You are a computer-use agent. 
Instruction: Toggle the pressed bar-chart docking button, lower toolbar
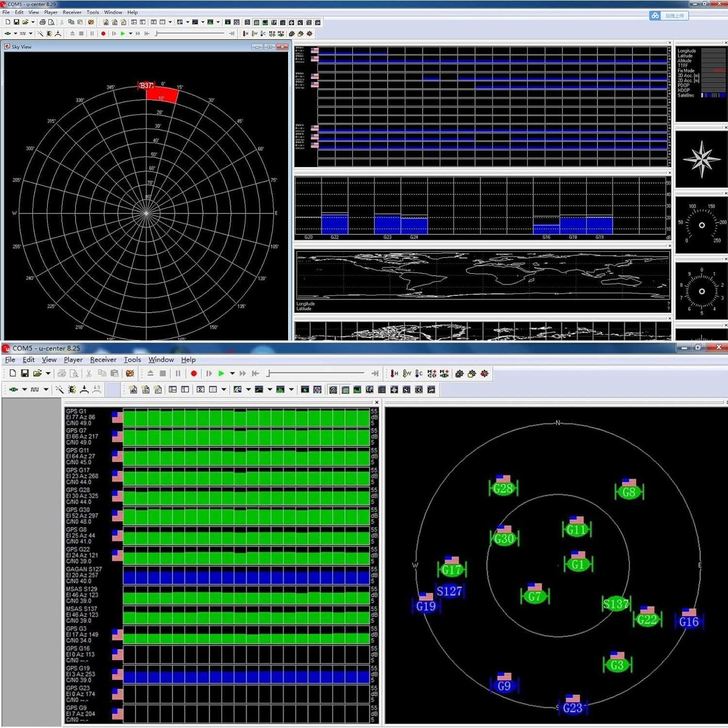346,390
